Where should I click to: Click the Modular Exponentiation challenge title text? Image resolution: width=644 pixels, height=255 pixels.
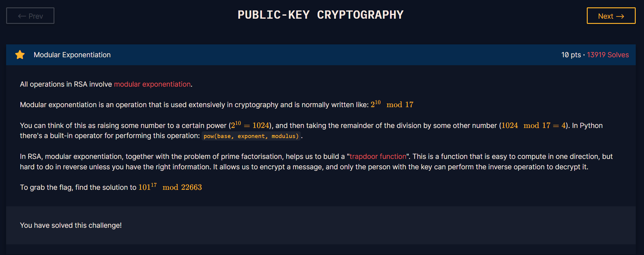pyautogui.click(x=72, y=55)
